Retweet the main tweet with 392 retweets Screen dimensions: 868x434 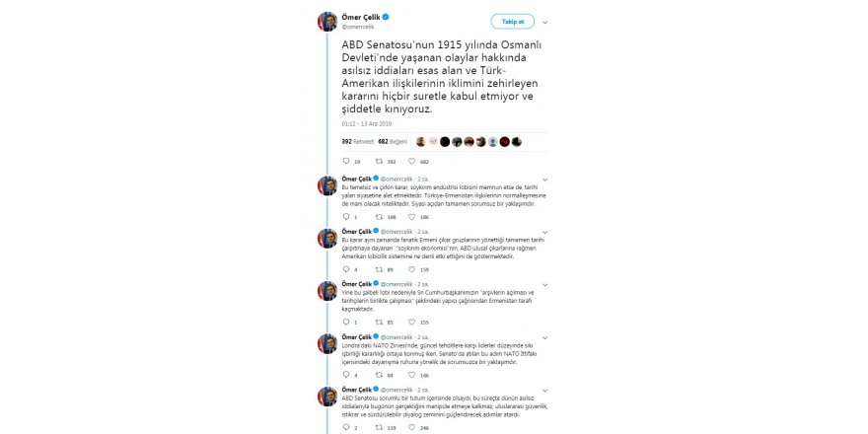coord(379,161)
